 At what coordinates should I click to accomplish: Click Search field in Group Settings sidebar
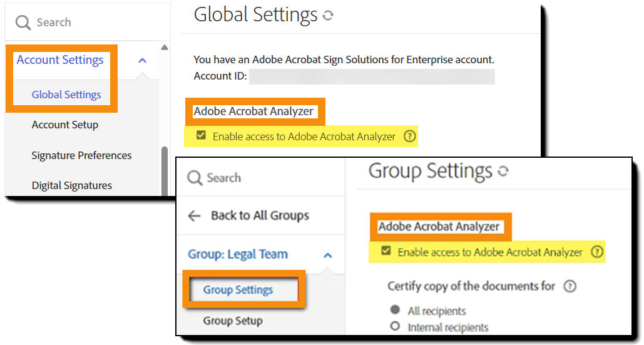click(261, 178)
